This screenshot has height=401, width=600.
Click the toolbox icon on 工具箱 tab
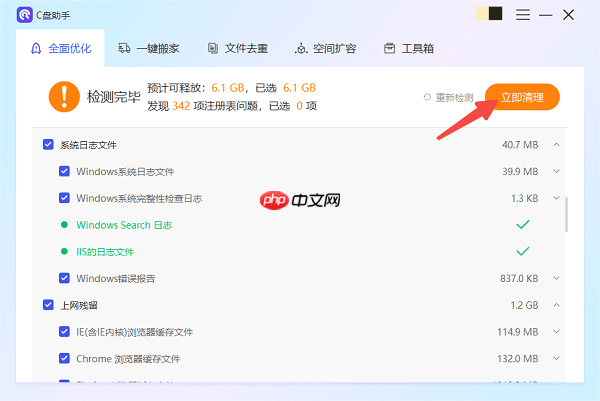[x=390, y=48]
